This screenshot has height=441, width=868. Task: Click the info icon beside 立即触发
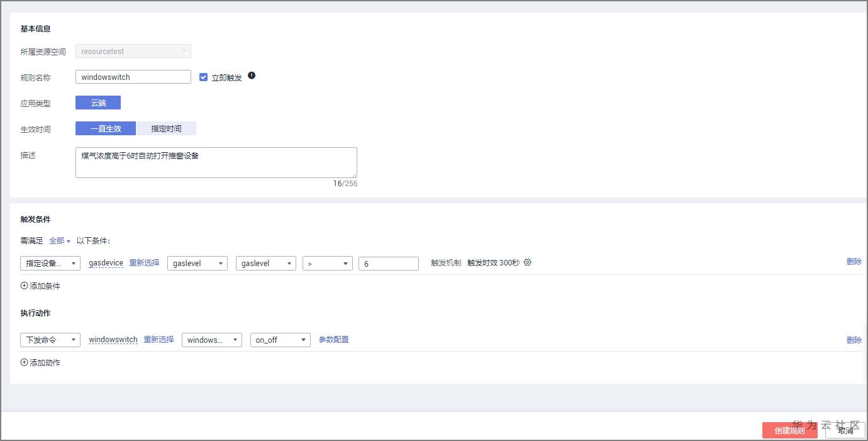pos(252,75)
